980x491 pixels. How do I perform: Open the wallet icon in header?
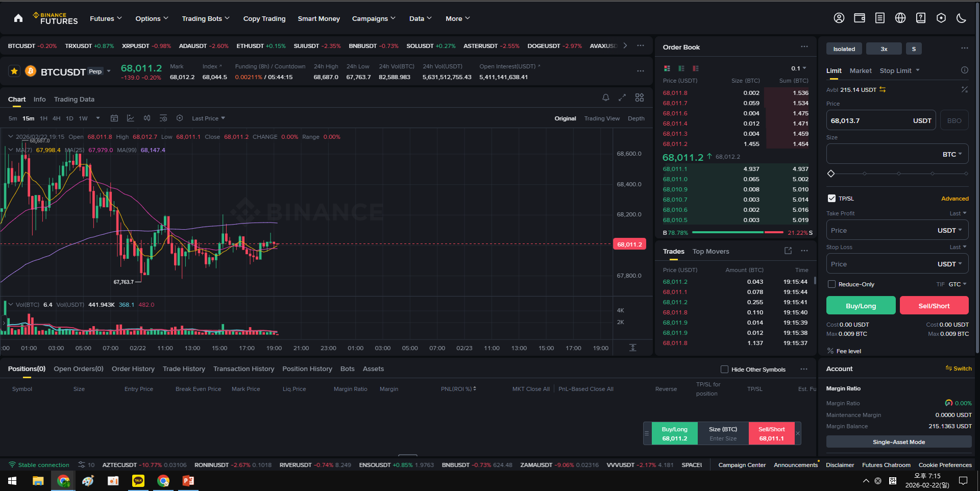pos(860,18)
